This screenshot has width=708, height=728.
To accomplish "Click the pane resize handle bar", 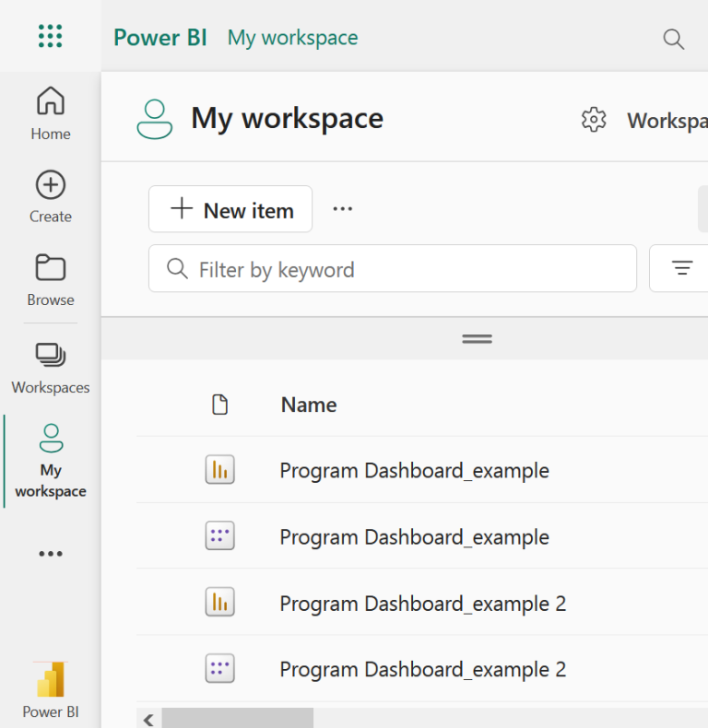I will [478, 339].
